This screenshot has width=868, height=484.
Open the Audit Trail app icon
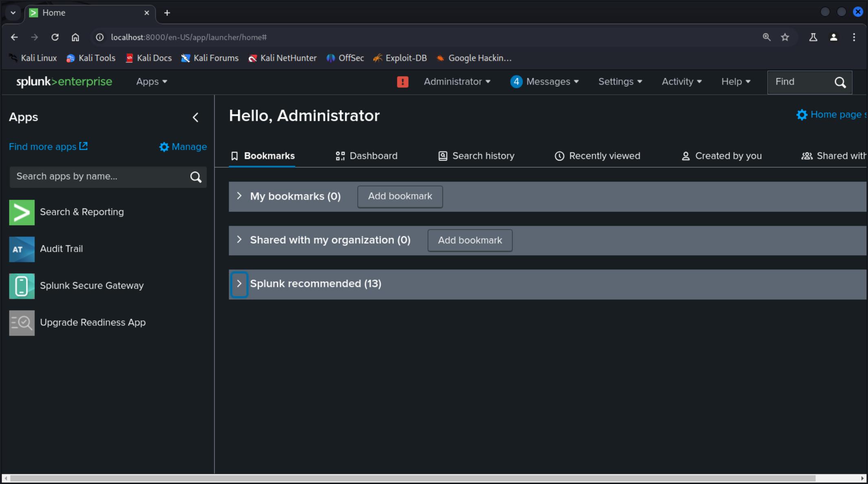22,249
